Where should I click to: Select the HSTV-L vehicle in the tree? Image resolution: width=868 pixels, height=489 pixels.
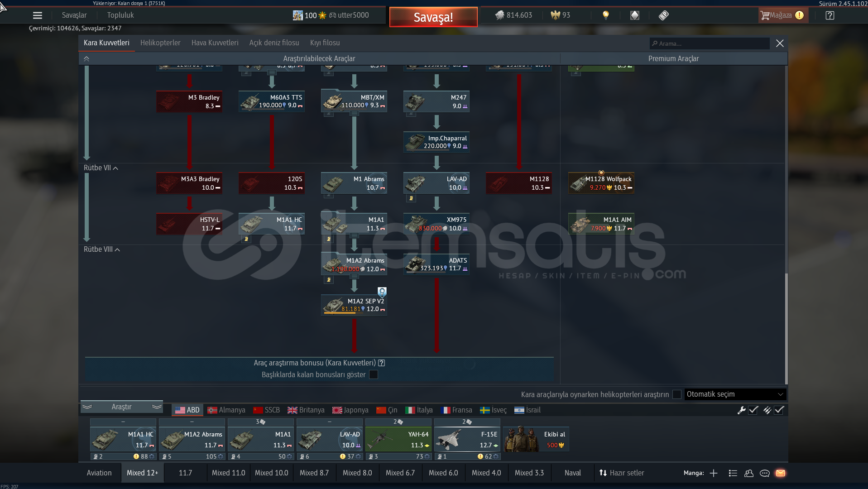[189, 224]
